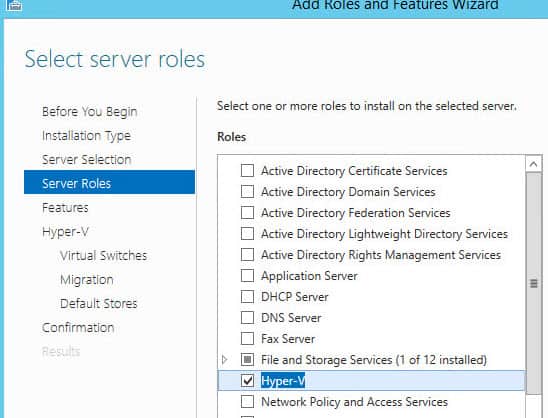Enable the Application Server role checkbox
This screenshot has width=548, height=418.
click(247, 275)
